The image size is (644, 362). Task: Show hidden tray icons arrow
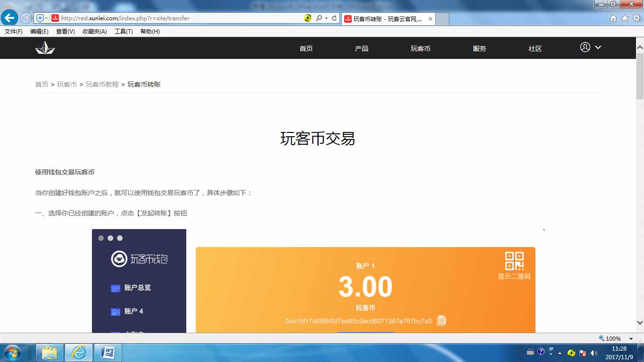pos(560,353)
